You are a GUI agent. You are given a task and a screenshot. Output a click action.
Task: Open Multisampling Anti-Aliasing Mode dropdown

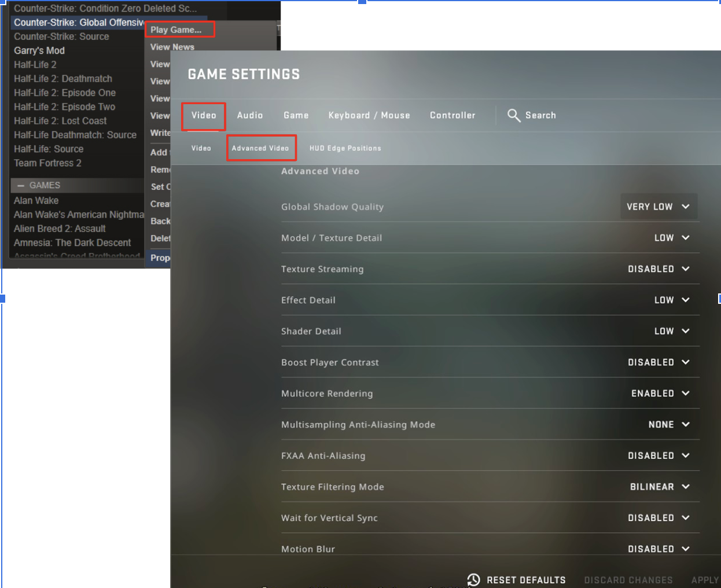(x=668, y=425)
